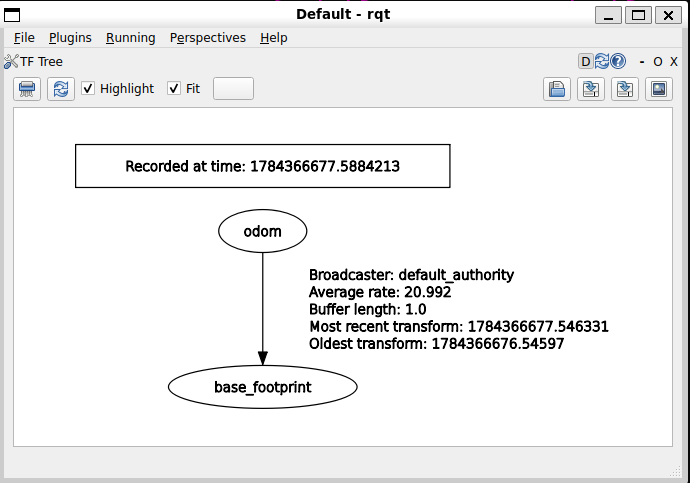Click the D dock configuration button

(585, 62)
